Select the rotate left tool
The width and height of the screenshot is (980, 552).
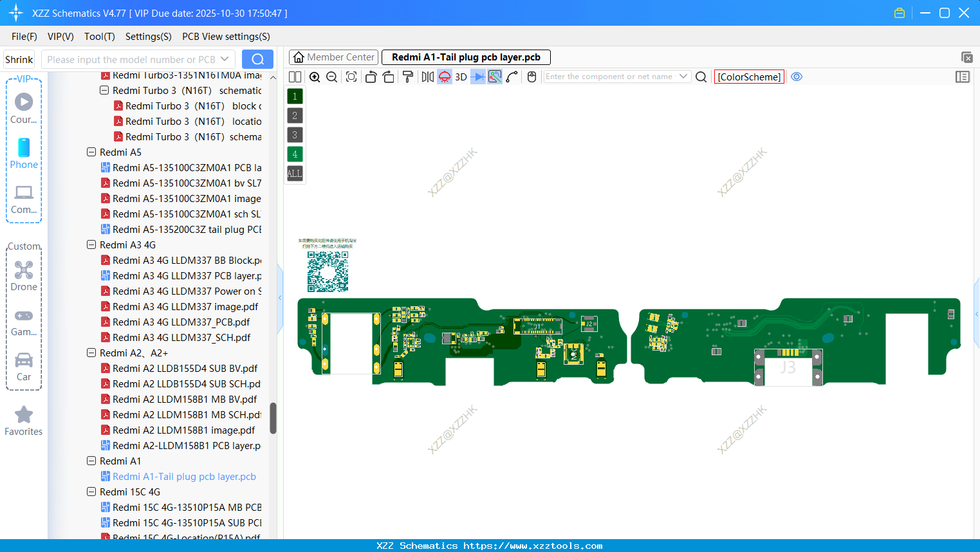tap(371, 77)
